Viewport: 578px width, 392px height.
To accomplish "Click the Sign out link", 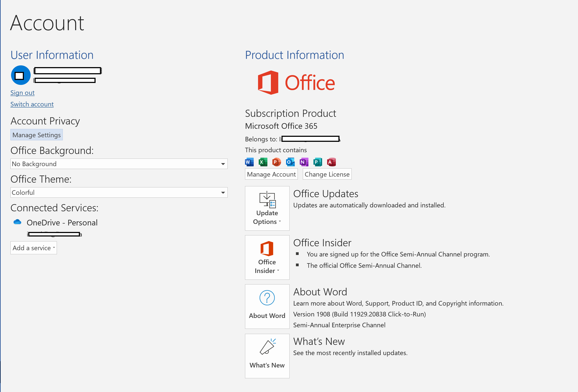I will pyautogui.click(x=22, y=93).
